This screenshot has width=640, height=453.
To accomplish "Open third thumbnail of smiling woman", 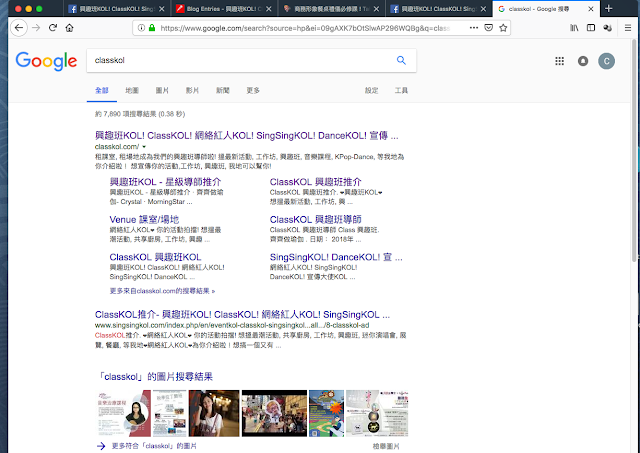I will 214,413.
